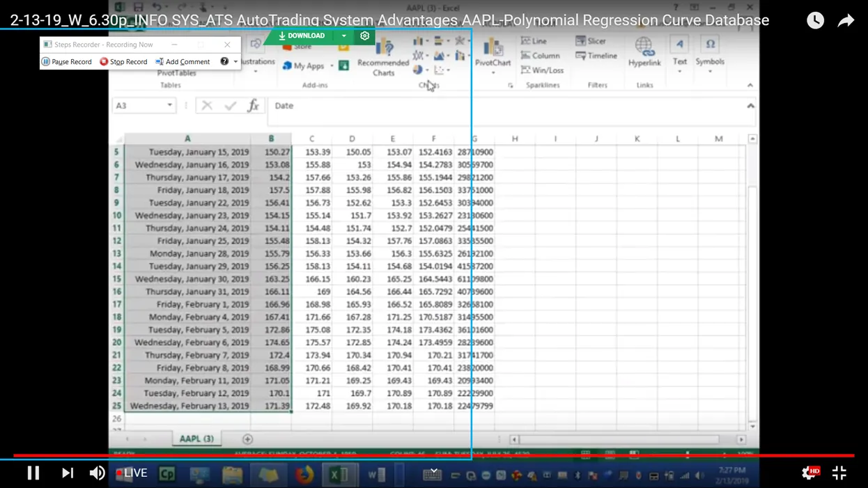The image size is (868, 488).
Task: Insert a bar chart
Action: (440, 41)
